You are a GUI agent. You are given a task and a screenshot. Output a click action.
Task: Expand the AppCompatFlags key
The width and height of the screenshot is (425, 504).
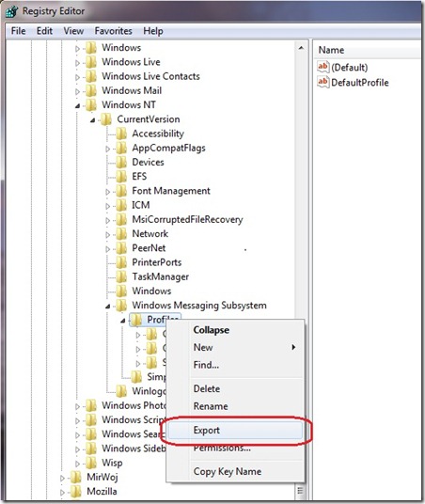108,149
